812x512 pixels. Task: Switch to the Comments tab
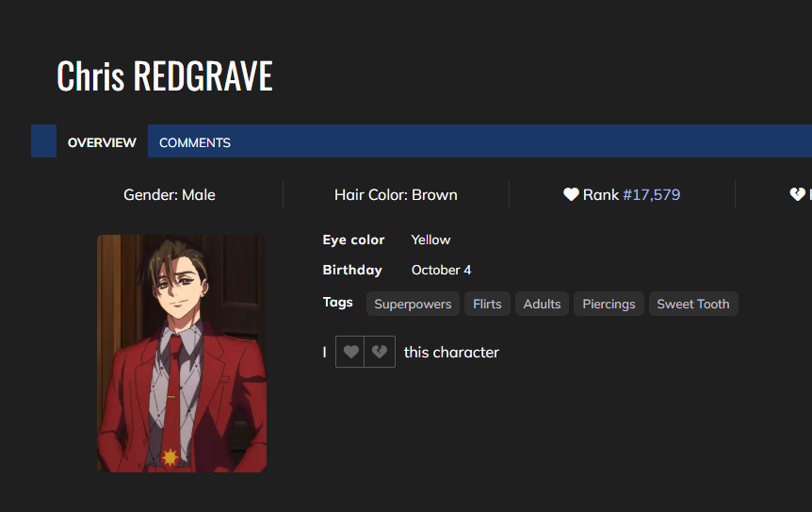195,142
